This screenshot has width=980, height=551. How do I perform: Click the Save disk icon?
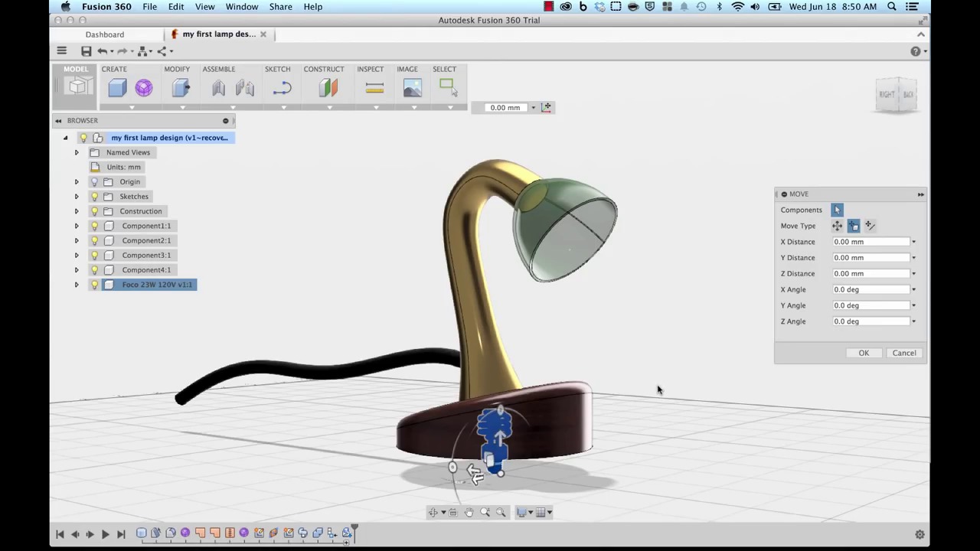(x=86, y=51)
